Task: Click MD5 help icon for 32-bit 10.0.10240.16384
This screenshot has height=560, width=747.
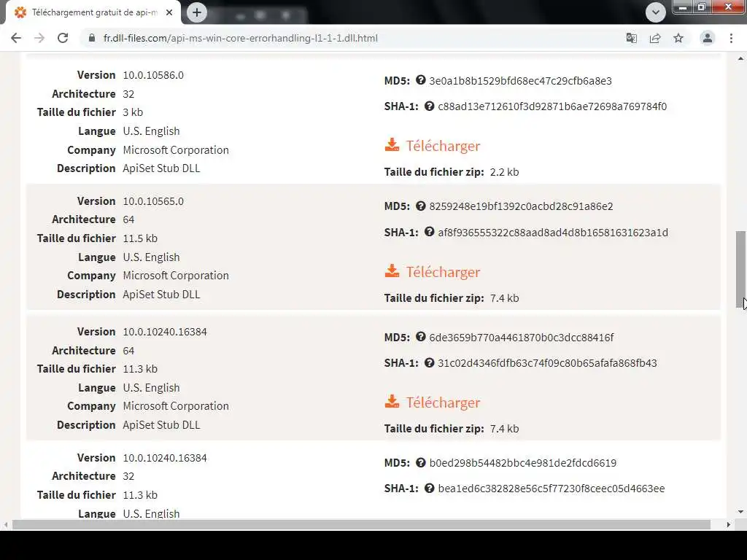Action: tap(420, 462)
